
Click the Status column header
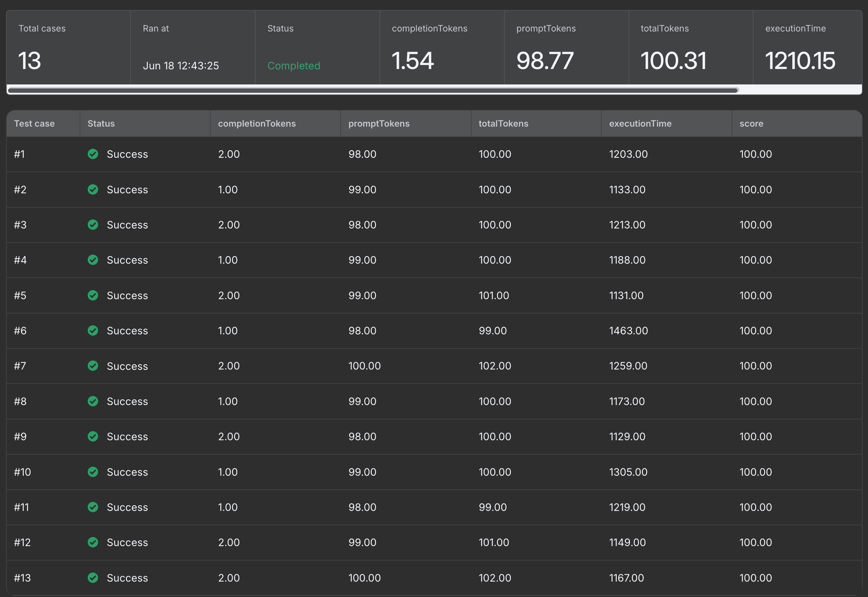click(100, 123)
